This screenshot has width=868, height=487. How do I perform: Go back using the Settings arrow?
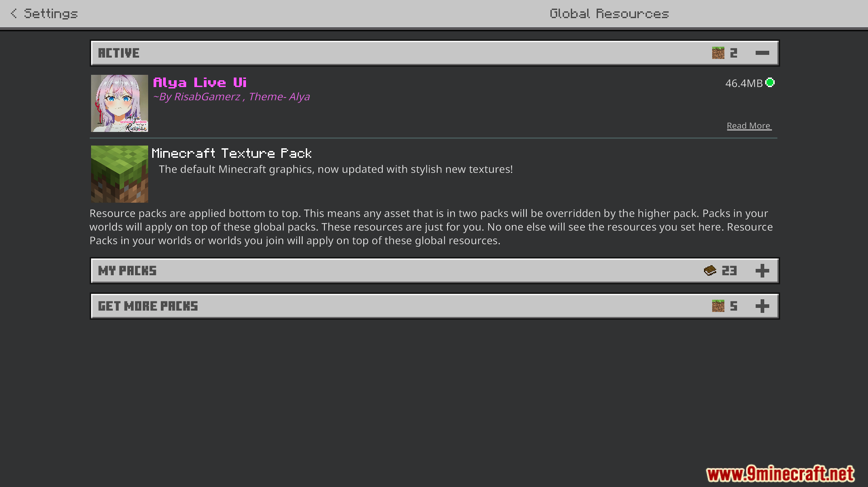[x=14, y=14]
